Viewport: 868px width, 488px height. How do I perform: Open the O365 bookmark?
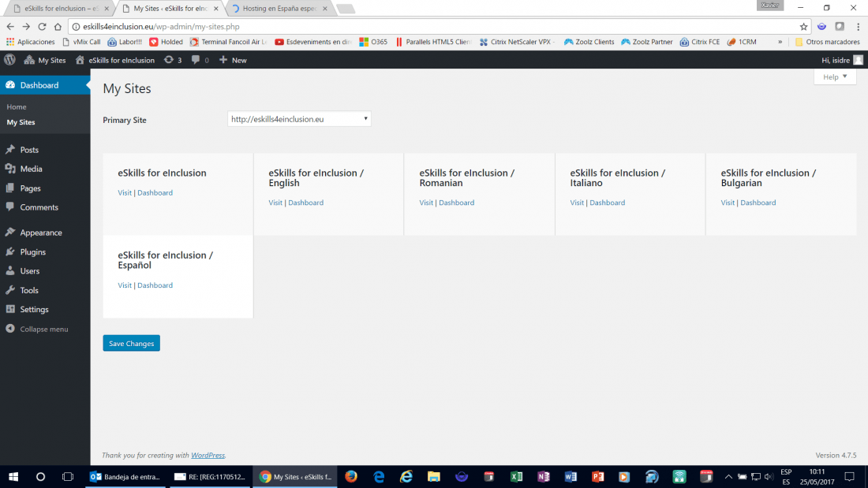pos(374,42)
